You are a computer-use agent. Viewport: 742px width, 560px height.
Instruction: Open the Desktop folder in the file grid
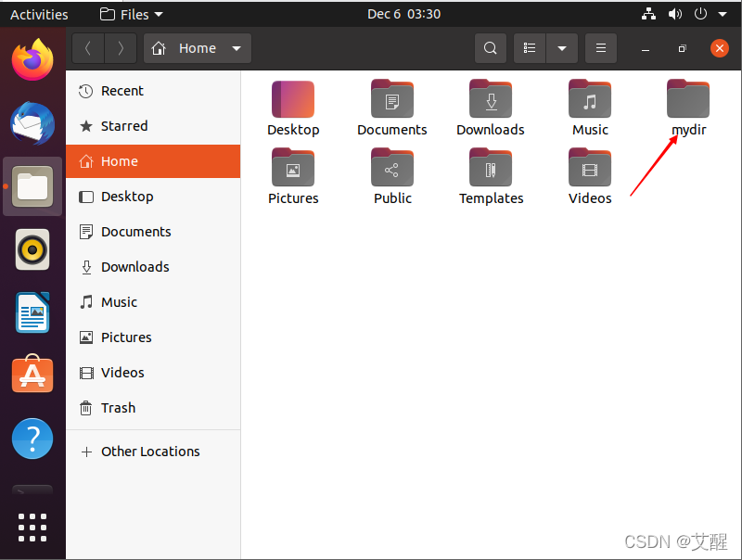[x=293, y=99]
